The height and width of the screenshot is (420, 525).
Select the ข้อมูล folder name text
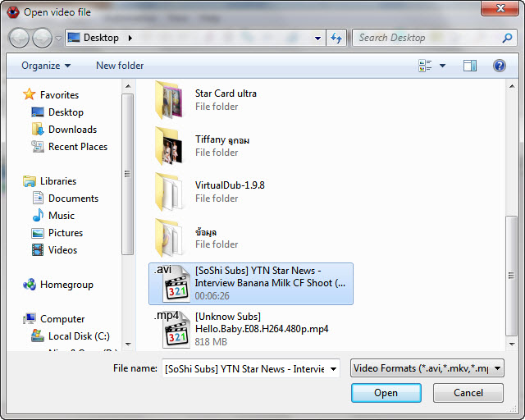(206, 232)
